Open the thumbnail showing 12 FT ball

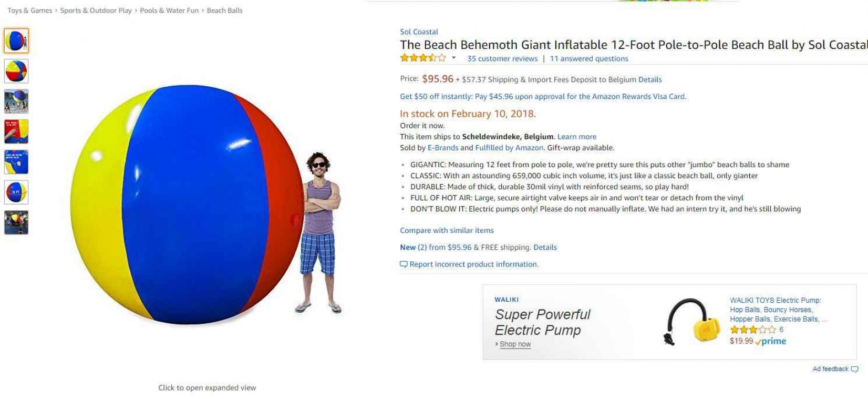tap(16, 192)
